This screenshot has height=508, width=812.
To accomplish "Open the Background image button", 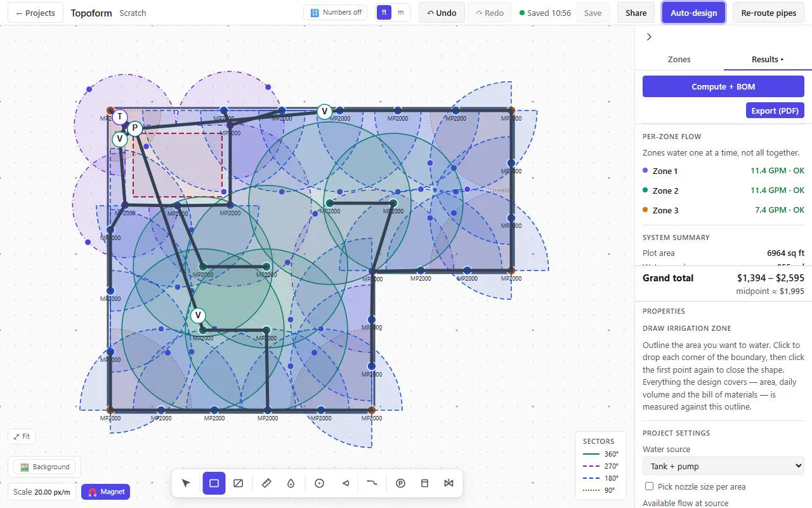I will [44, 467].
